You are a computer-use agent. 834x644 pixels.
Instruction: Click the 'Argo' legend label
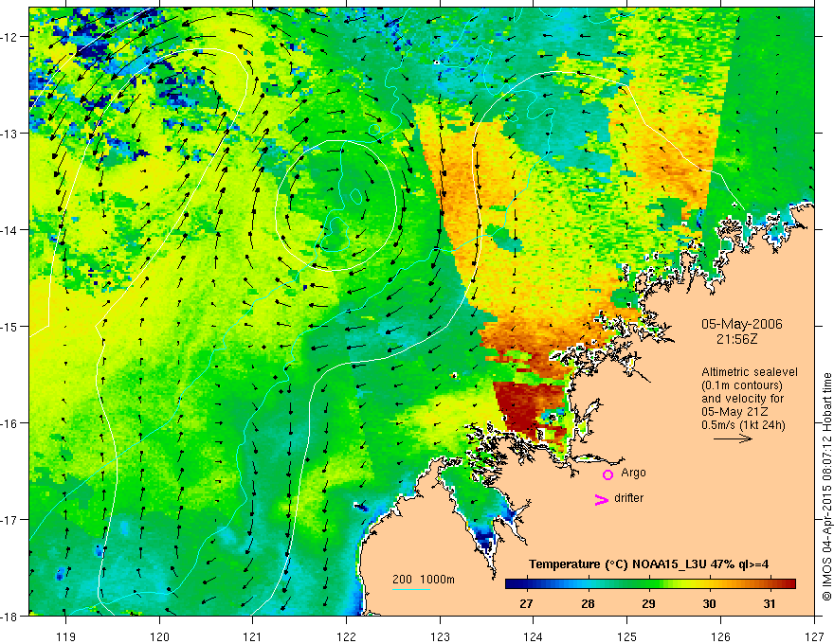[633, 473]
